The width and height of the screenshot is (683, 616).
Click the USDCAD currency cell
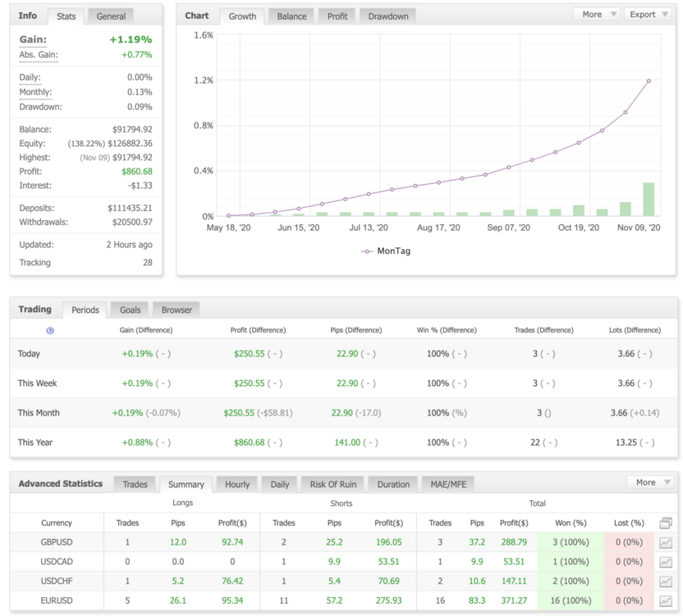(x=57, y=562)
